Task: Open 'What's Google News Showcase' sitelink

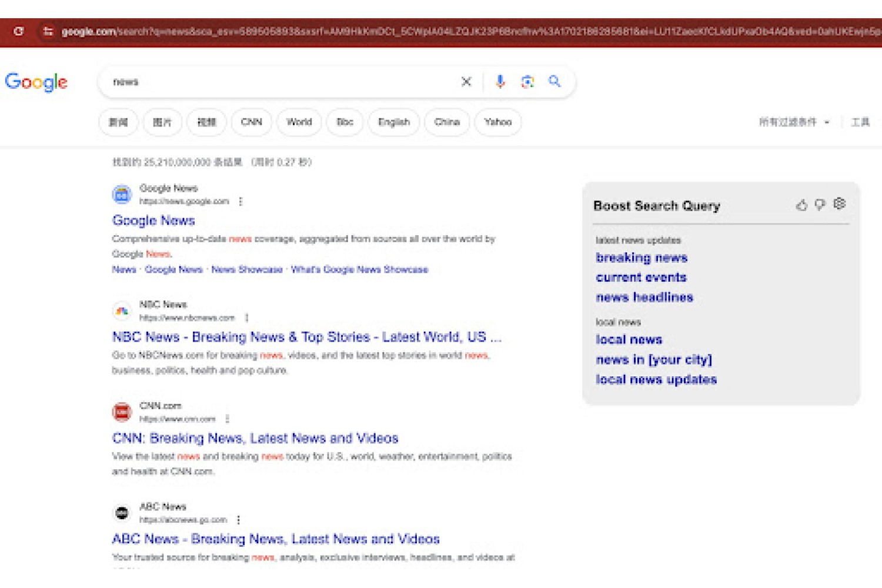Action: [359, 270]
